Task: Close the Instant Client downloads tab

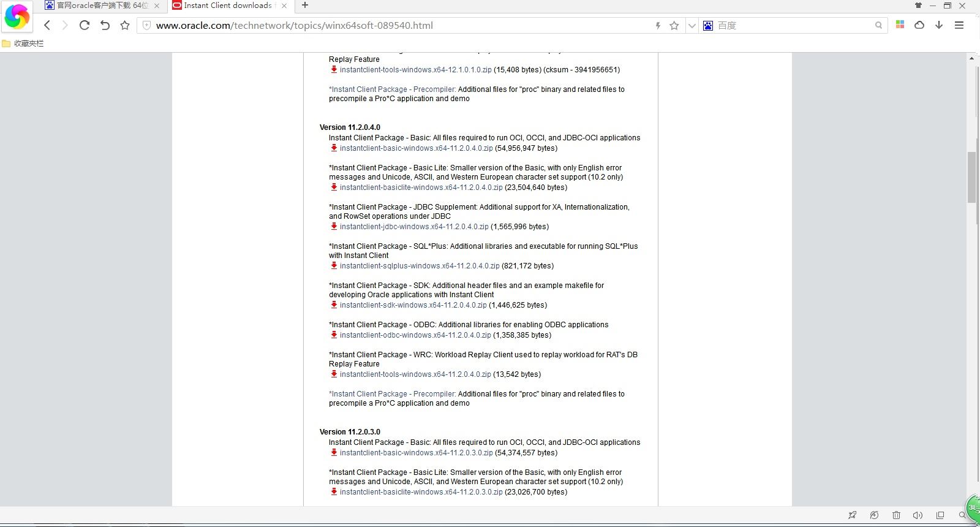Action: 284,6
